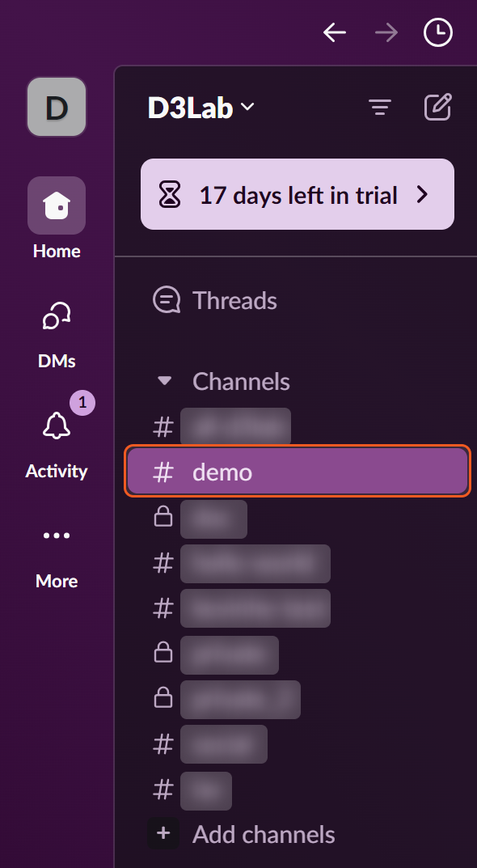Expand the trial banner chevron
The width and height of the screenshot is (477, 868).
[x=423, y=194]
